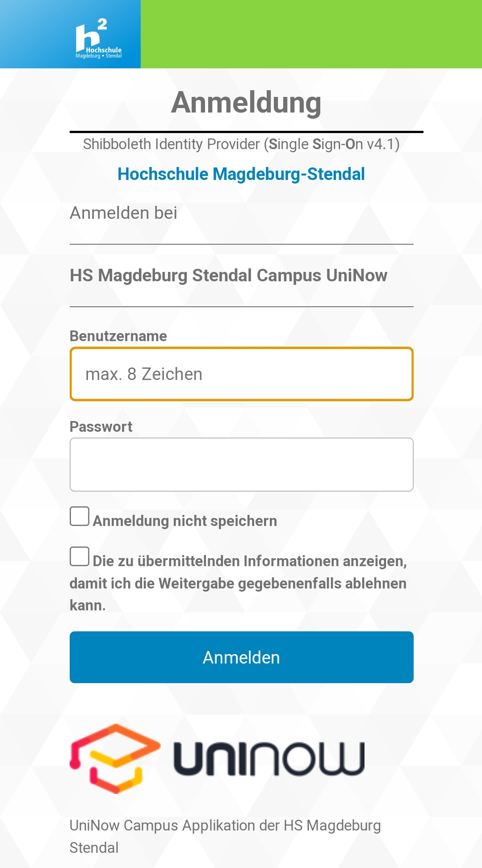Click the 'UniNow Campus Applikation' description text

(225, 826)
